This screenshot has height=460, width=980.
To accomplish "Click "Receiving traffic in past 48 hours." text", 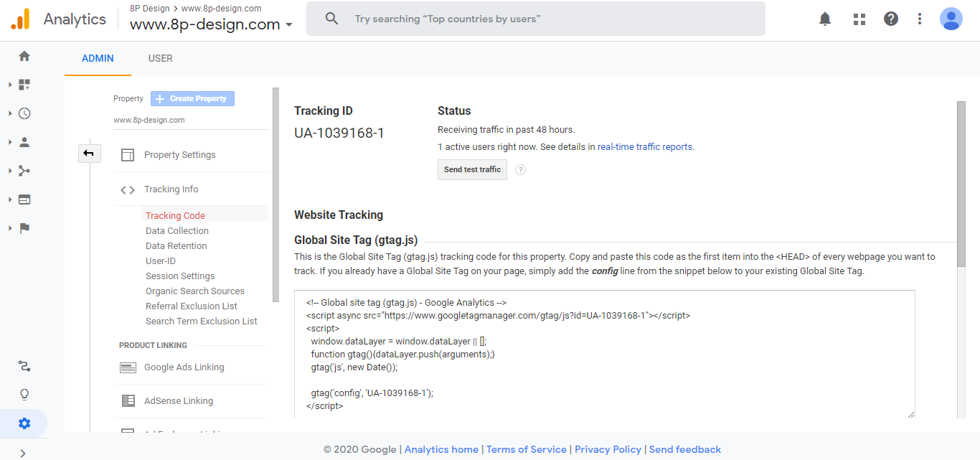I will click(507, 130).
